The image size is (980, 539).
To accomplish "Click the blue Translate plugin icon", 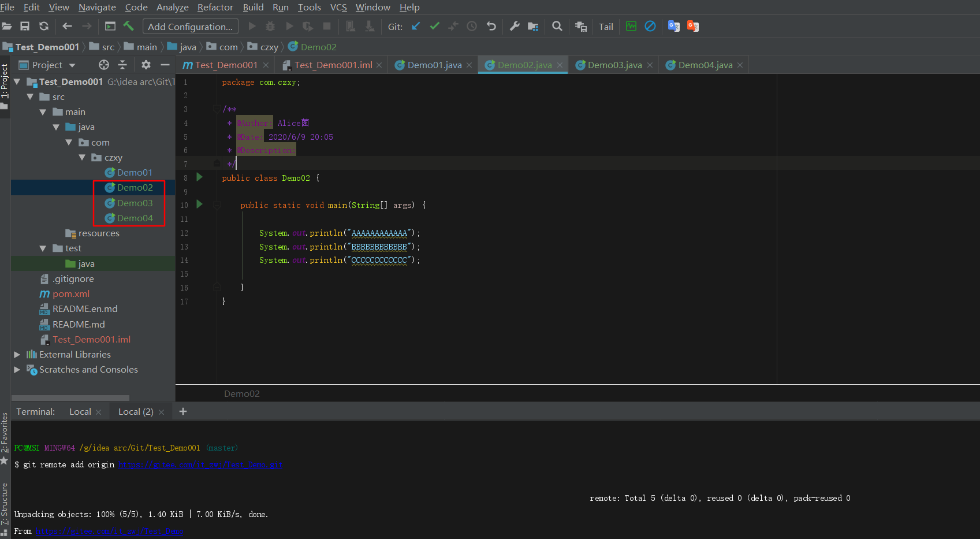I will 673,26.
